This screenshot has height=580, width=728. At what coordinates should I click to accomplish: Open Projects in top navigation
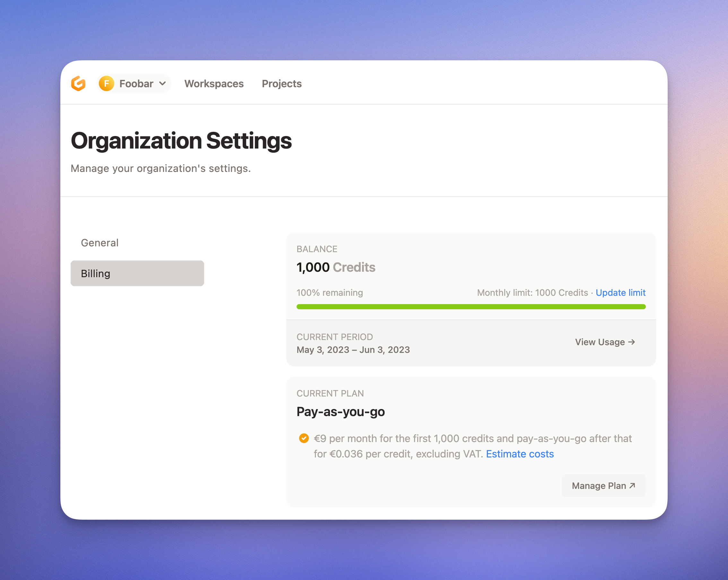click(x=282, y=84)
